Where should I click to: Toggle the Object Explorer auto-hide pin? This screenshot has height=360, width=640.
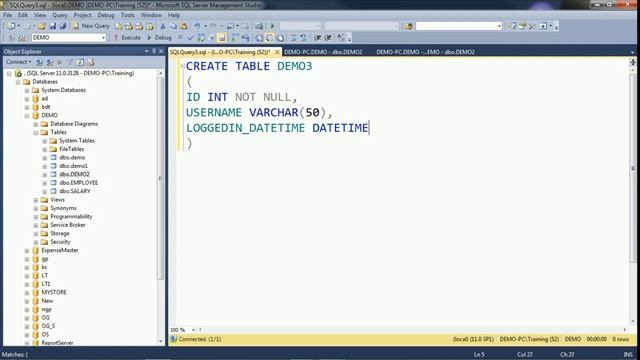tap(153, 51)
